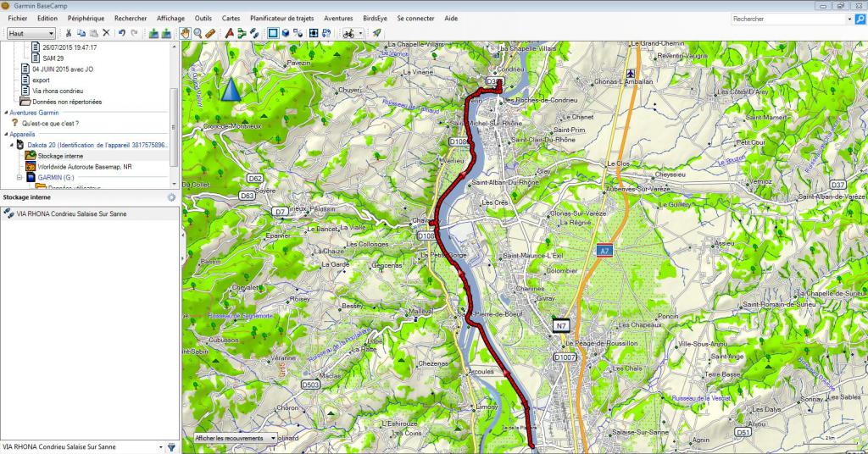Click icon right of 3D cube
This screenshot has height=454, width=868.
[298, 33]
